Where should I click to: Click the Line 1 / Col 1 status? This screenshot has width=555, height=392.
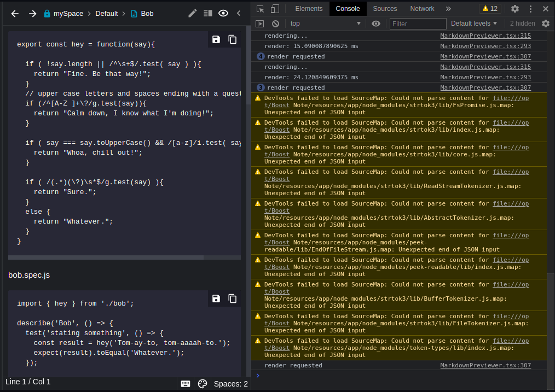(x=28, y=382)
